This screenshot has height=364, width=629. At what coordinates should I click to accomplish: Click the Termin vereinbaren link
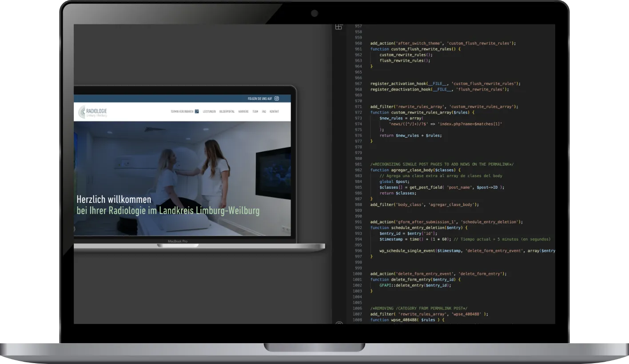182,111
